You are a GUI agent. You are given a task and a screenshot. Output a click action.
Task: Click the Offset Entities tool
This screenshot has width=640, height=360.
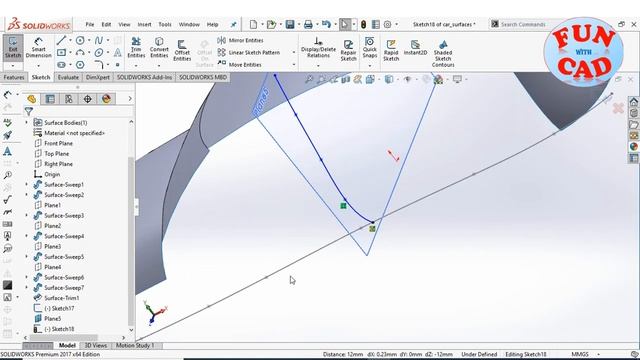pos(182,51)
